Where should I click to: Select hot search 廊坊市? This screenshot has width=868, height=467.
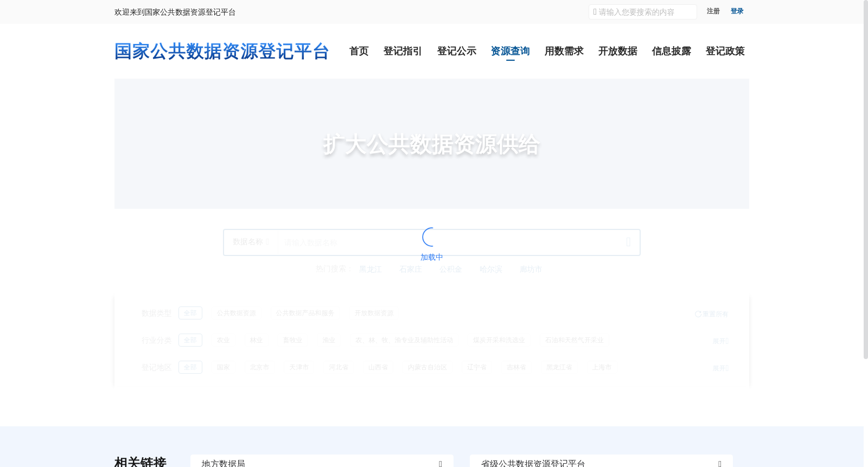pyautogui.click(x=531, y=269)
